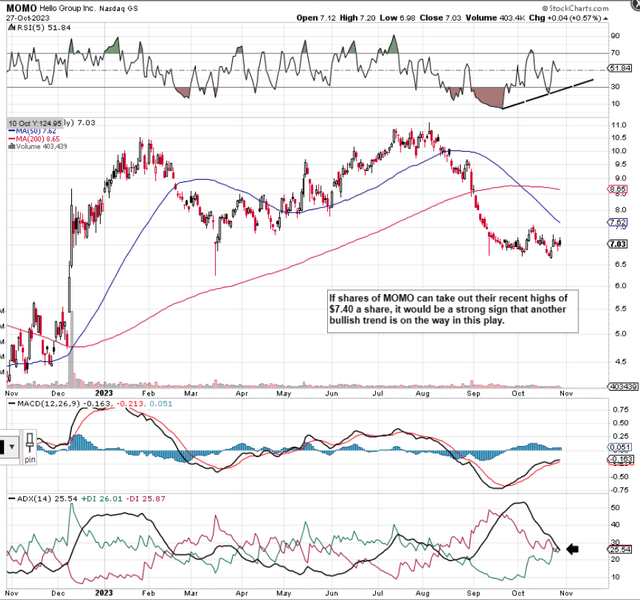Viewport: 640px width, 600px height.
Task: Click the 403439 volume axis tag
Action: [x=623, y=386]
